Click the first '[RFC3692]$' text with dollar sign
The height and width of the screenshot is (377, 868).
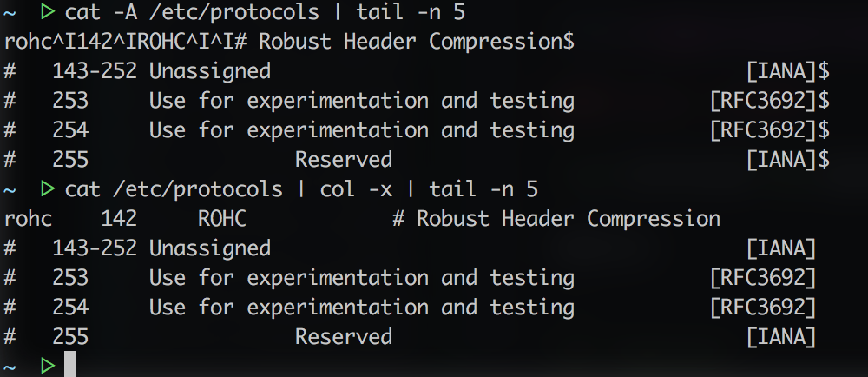[769, 101]
